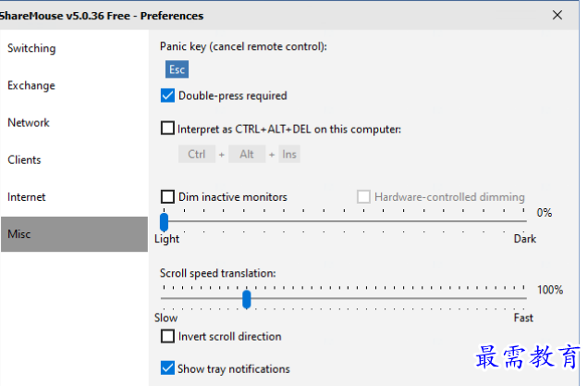
Task: Enable Dim inactive monitors
Action: tap(167, 196)
